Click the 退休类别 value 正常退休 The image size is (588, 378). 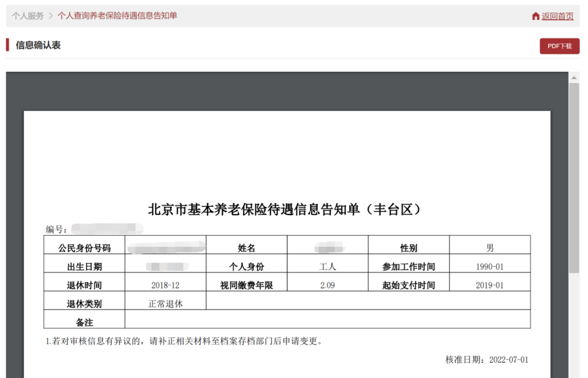[x=165, y=303]
